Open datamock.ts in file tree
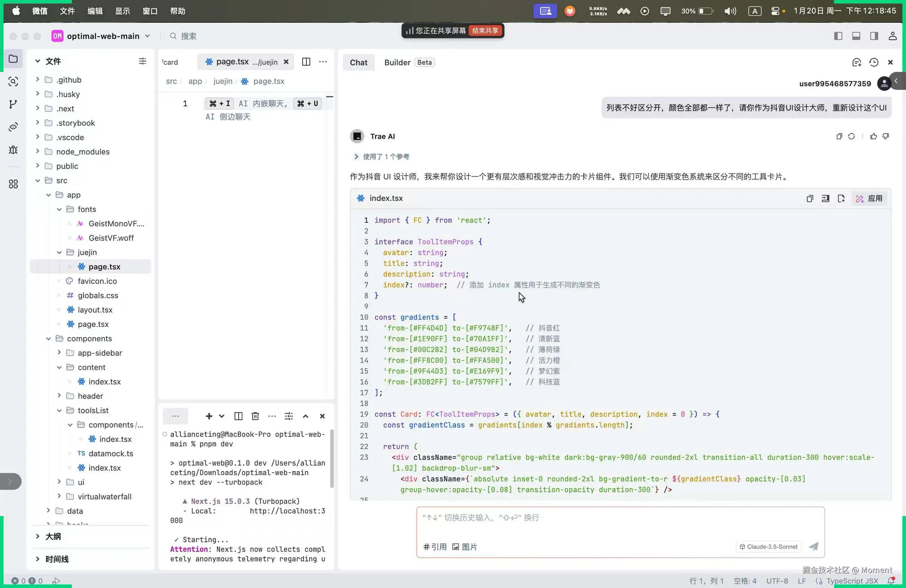Image resolution: width=906 pixels, height=588 pixels. [110, 453]
